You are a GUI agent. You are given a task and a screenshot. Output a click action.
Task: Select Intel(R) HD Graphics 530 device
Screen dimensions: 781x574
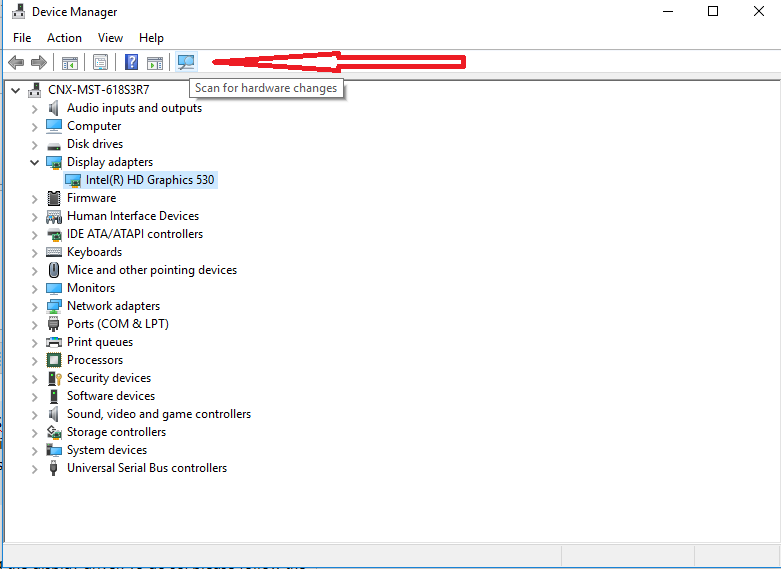pyautogui.click(x=150, y=180)
